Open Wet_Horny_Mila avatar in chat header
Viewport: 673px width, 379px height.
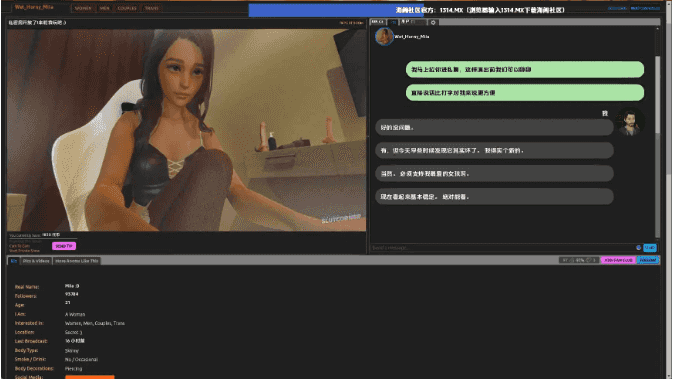point(384,36)
